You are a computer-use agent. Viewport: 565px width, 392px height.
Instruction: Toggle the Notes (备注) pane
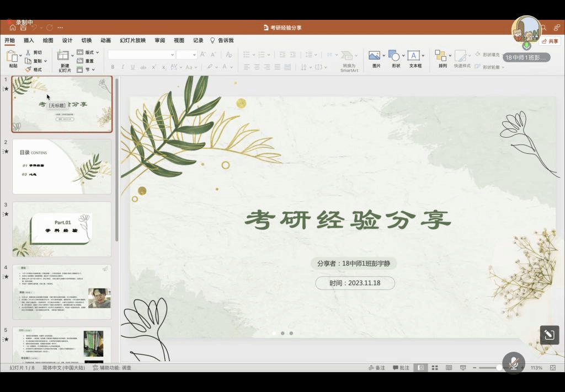377,368
